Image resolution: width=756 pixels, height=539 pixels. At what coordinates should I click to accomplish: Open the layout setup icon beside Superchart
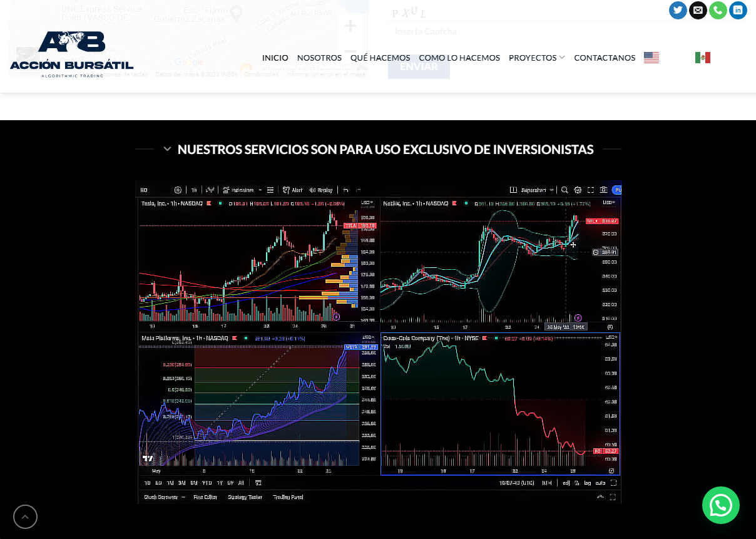coord(514,190)
